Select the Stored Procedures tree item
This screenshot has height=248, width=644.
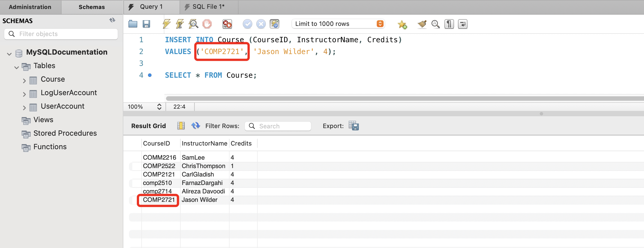click(65, 133)
